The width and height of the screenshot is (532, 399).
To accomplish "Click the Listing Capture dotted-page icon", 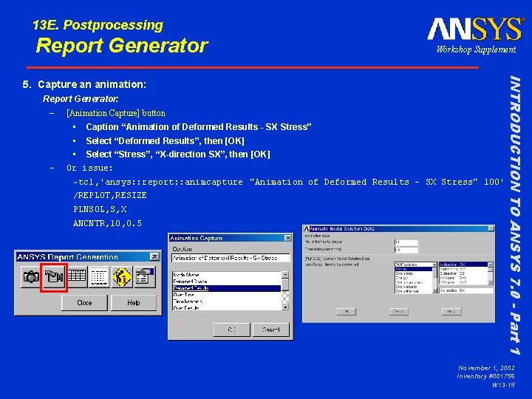I will [99, 277].
